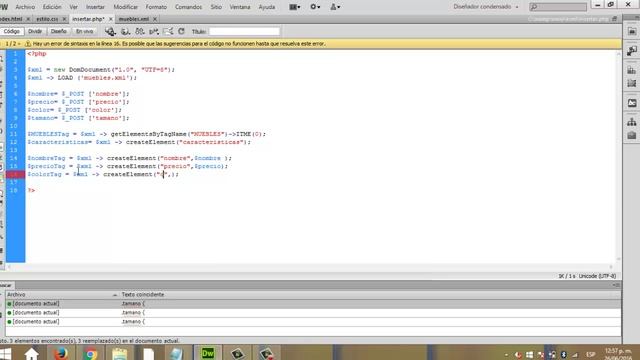The width and height of the screenshot is (640, 360).
Task: Select the Diseño view button
Action: tap(58, 31)
